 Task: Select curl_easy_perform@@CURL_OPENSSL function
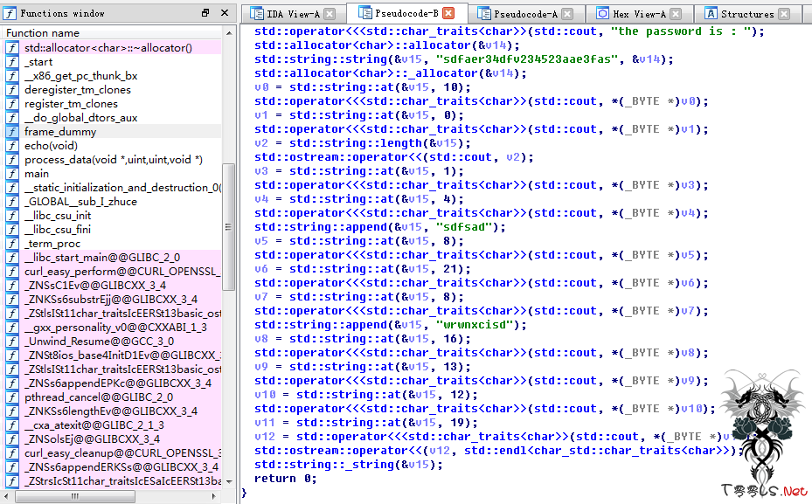tap(113, 271)
